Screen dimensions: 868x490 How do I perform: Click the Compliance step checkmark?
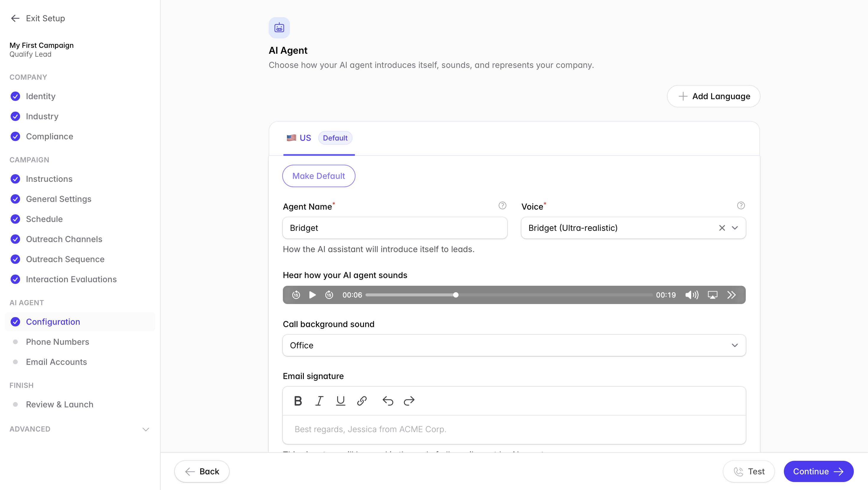click(x=15, y=136)
